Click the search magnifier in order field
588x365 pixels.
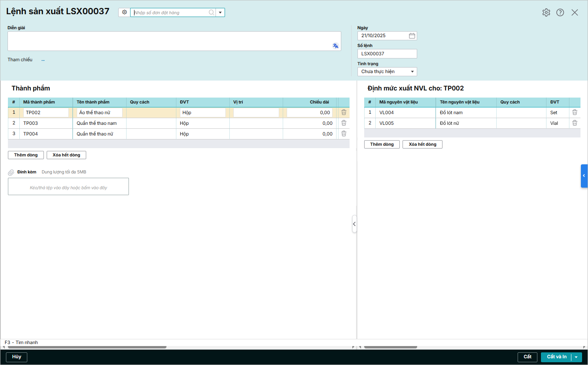pos(212,13)
